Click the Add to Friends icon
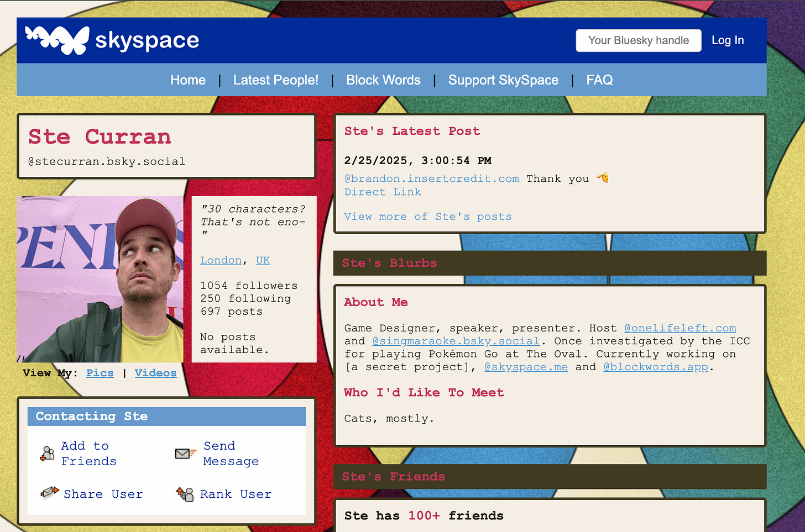This screenshot has width=805, height=532. pyautogui.click(x=48, y=454)
